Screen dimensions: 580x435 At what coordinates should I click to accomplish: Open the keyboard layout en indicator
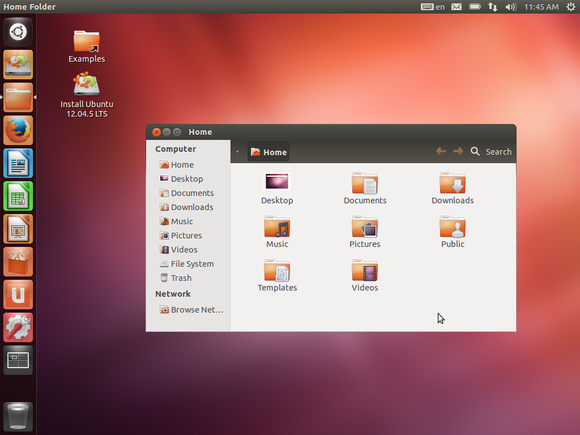point(433,7)
